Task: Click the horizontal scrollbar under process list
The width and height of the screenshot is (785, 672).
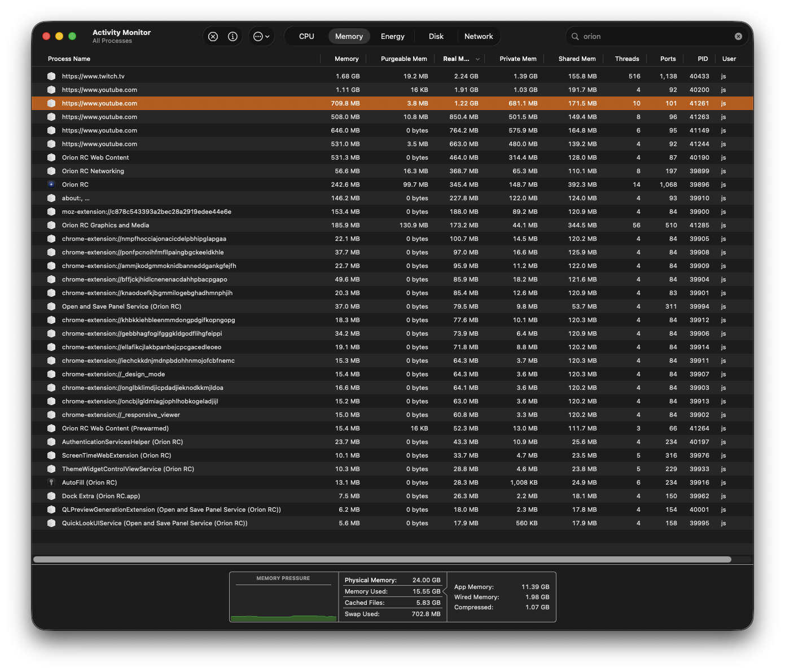Action: pyautogui.click(x=382, y=559)
